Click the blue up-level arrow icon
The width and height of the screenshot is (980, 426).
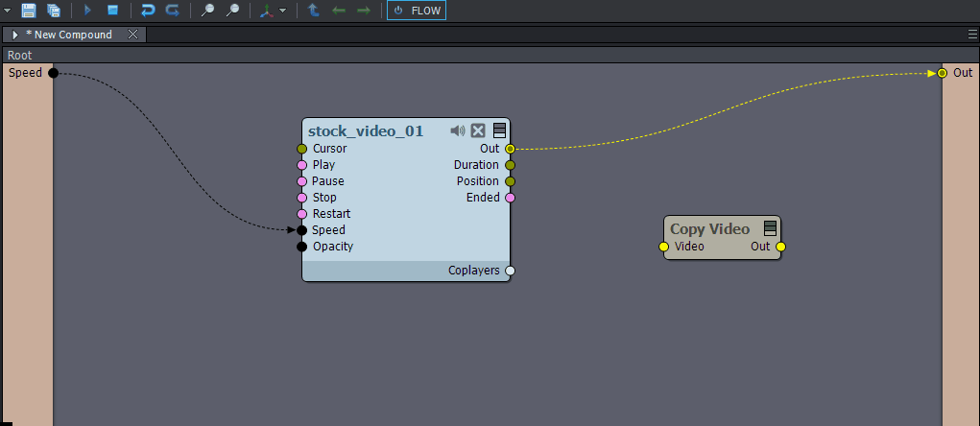[x=315, y=10]
